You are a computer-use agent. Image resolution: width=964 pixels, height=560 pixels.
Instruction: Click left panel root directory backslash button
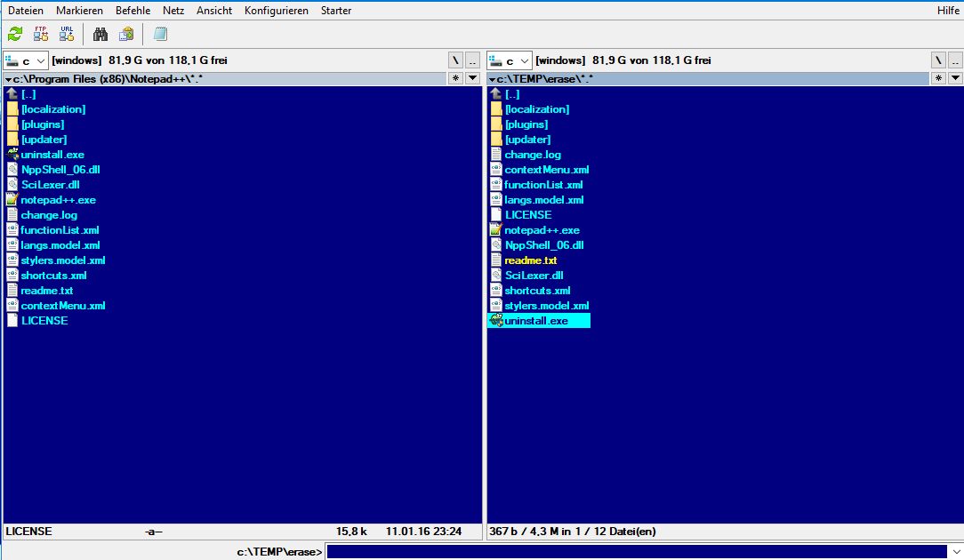pos(455,60)
